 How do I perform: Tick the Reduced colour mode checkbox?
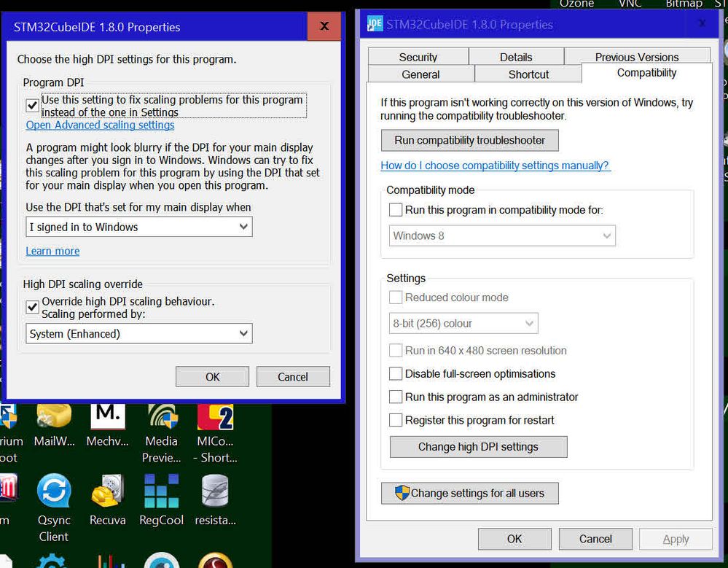coord(396,297)
